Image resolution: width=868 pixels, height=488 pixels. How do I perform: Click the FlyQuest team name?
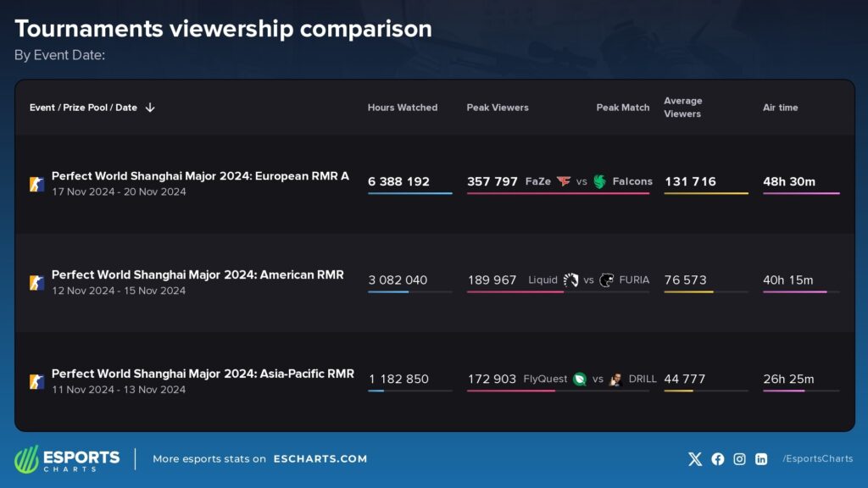point(545,379)
